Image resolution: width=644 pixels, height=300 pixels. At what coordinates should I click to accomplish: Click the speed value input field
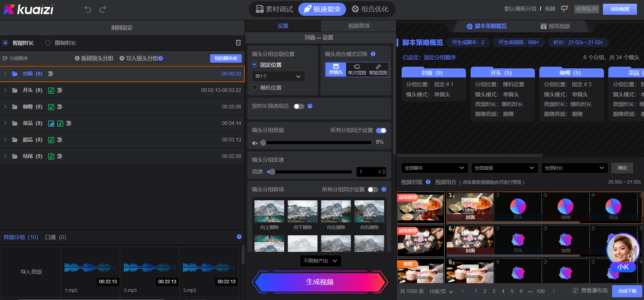click(x=371, y=172)
